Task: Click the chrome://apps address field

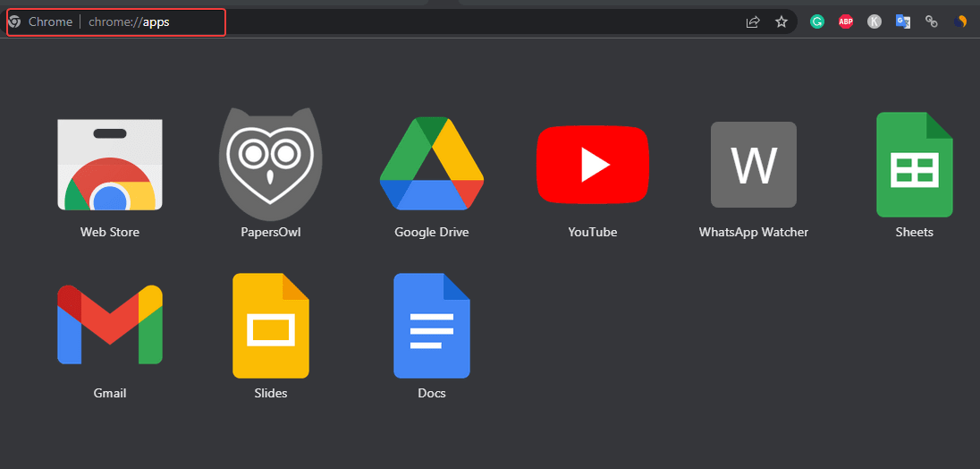Action: 130,22
